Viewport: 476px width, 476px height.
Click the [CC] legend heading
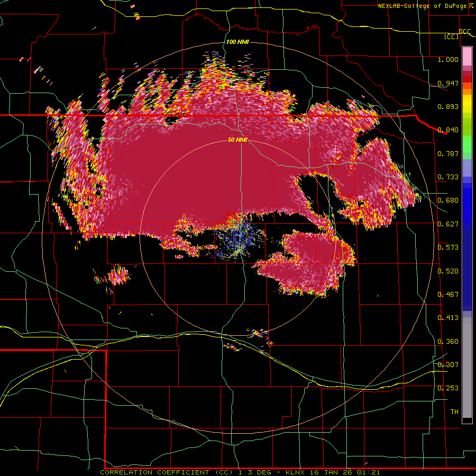point(452,36)
